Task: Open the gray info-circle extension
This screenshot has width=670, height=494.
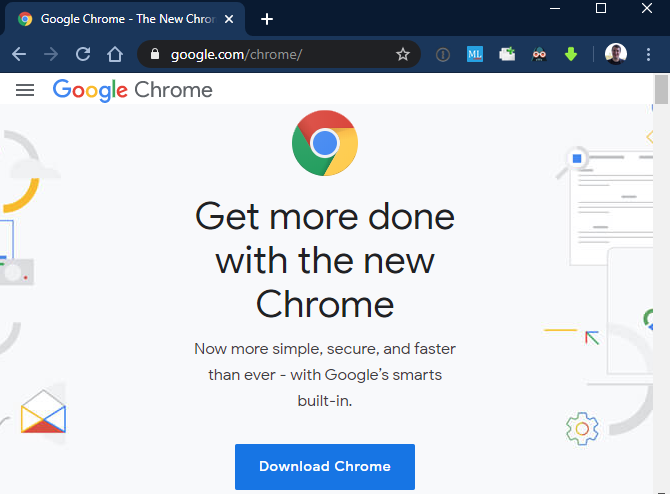Action: pos(443,55)
